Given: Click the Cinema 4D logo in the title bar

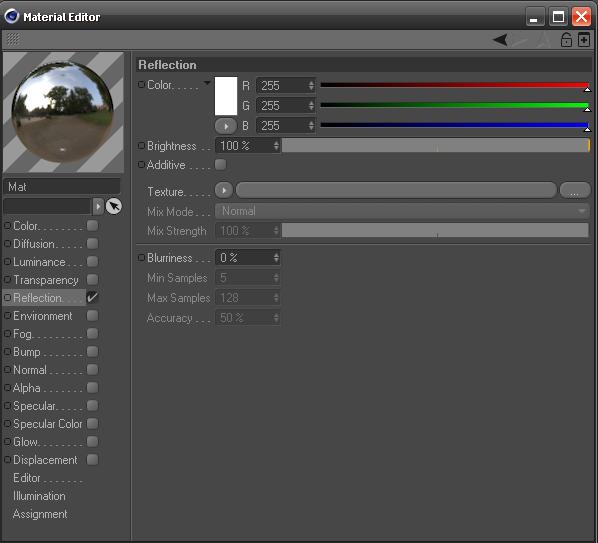Looking at the screenshot, I should (x=12, y=16).
